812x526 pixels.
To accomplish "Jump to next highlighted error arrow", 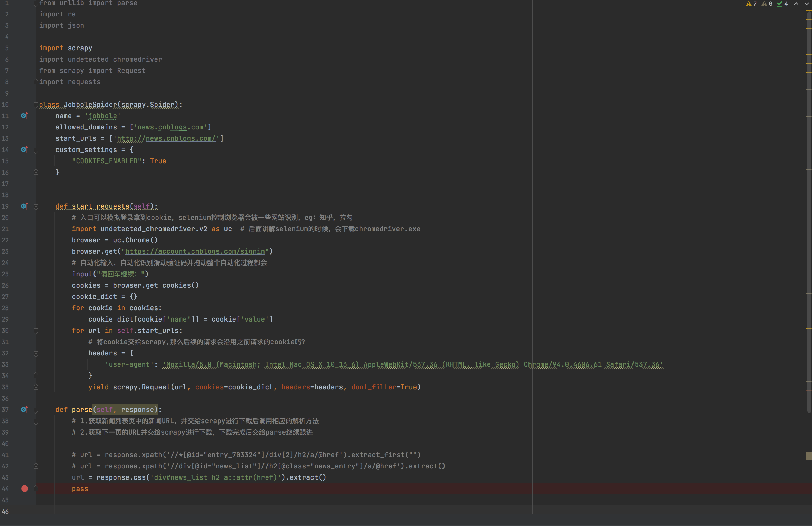I will click(807, 4).
